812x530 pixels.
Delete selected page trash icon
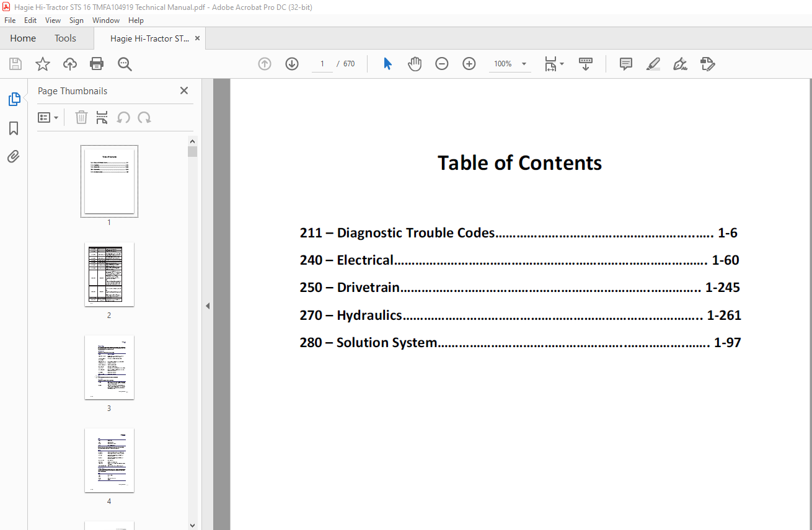pos(81,117)
